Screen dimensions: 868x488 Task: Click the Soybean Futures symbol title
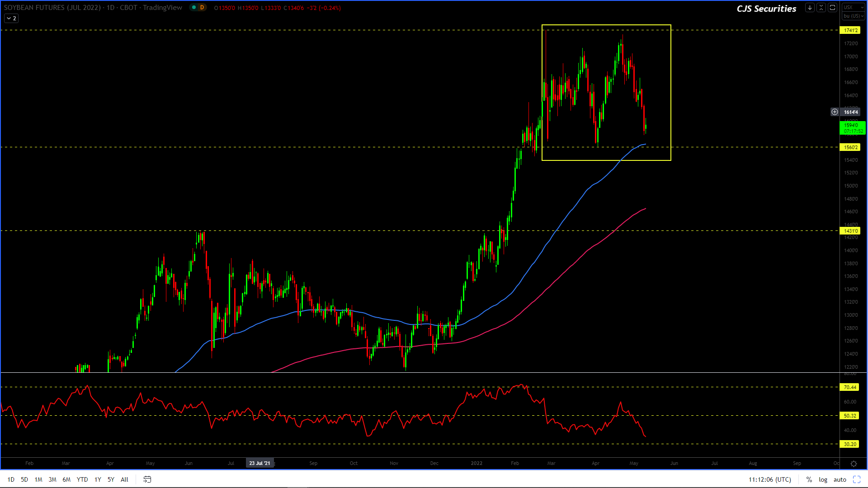(52, 7)
